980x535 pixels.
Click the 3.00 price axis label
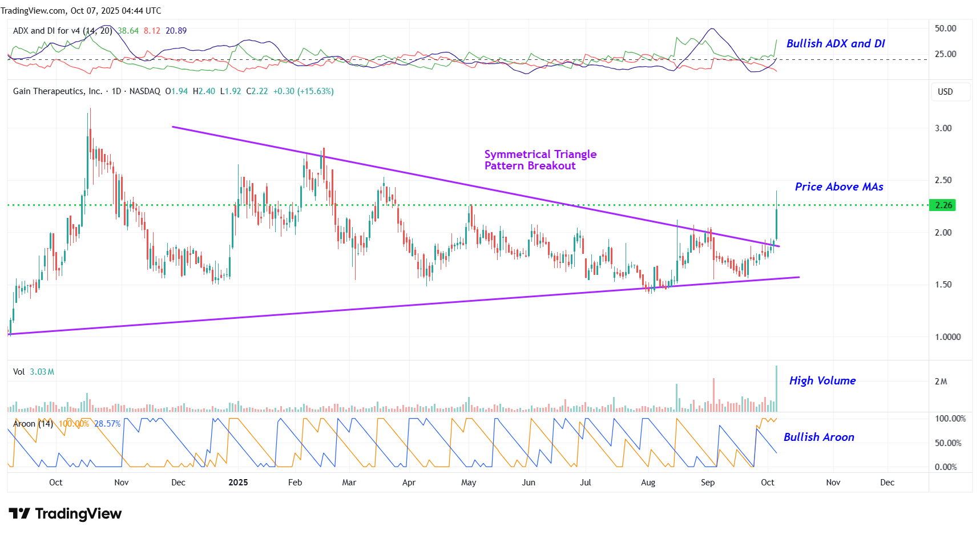point(943,128)
